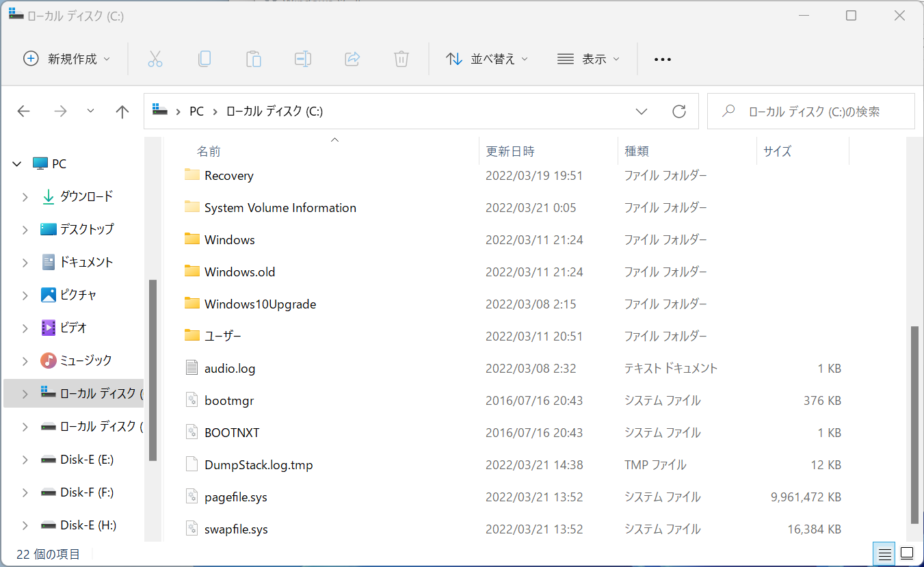Viewport: 924px width, 567px height.
Task: Click the navigation pane scrollbar
Action: pyautogui.click(x=153, y=369)
